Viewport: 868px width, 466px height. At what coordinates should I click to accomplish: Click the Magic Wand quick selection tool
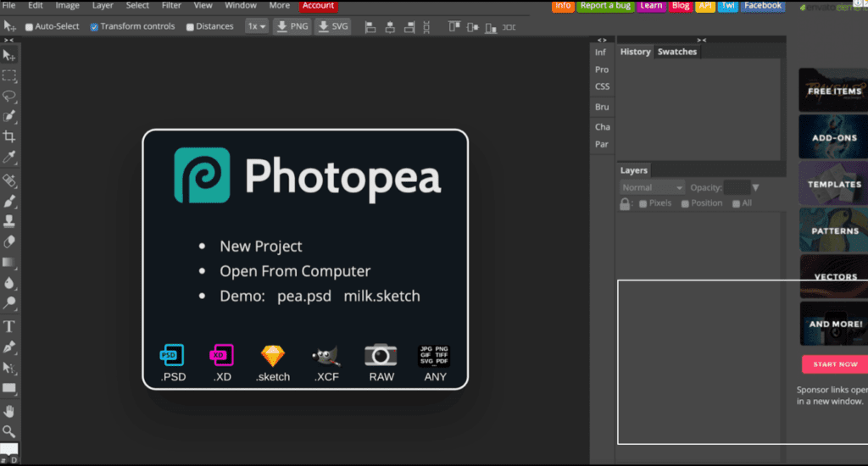pos(8,116)
